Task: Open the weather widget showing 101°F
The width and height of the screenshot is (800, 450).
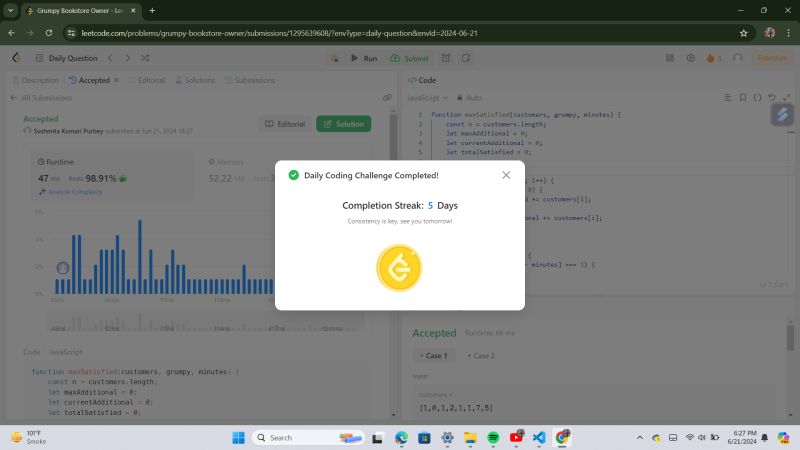Action: pos(29,438)
